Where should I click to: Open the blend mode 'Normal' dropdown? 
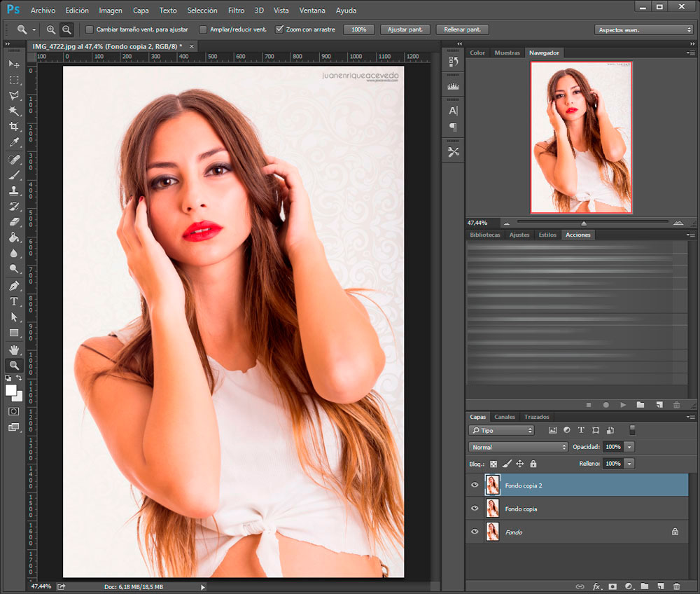pos(518,447)
